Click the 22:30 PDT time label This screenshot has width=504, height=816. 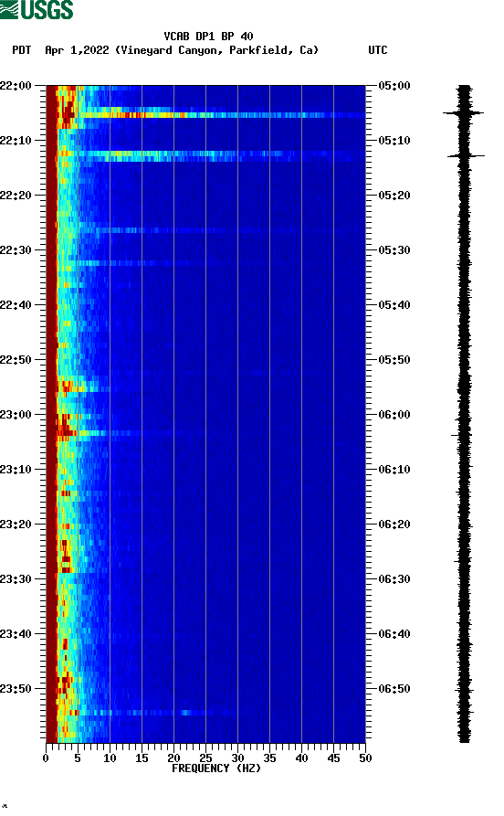[x=16, y=249]
